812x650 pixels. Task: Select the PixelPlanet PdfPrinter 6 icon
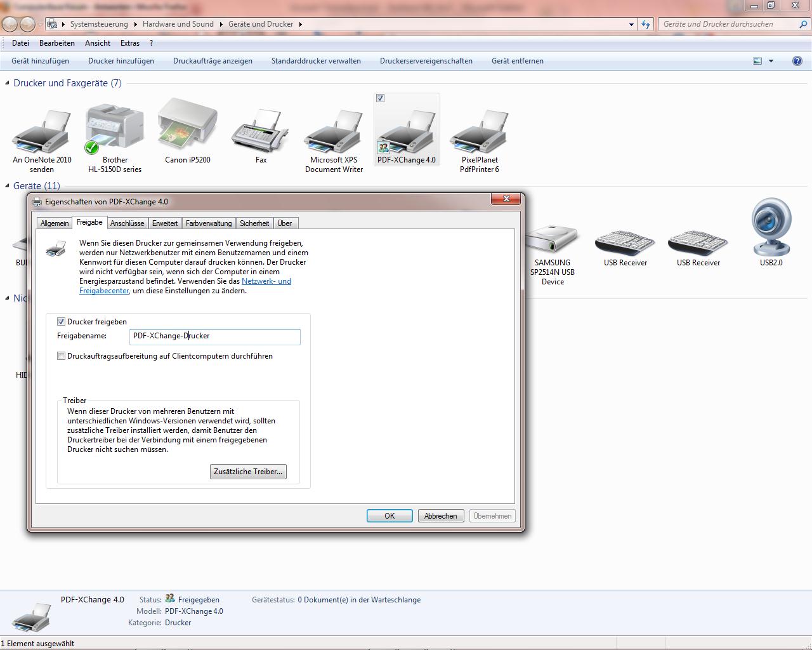(480, 141)
